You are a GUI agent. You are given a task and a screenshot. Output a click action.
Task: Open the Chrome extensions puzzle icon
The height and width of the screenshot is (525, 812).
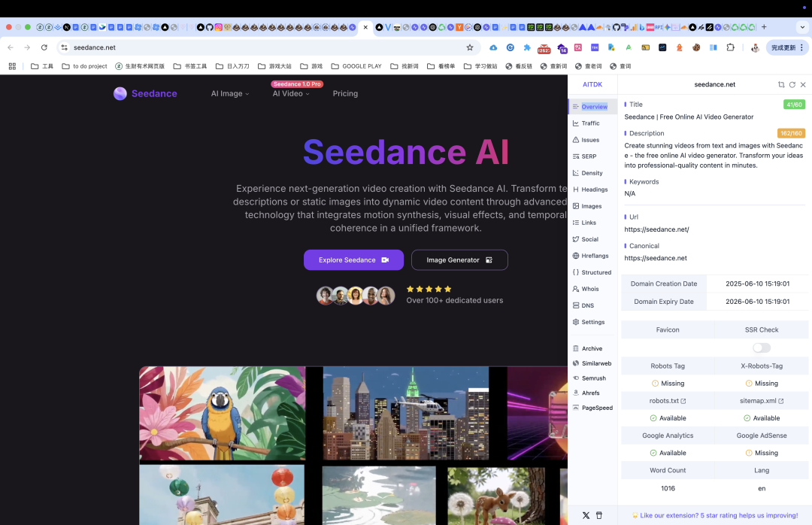(x=730, y=47)
